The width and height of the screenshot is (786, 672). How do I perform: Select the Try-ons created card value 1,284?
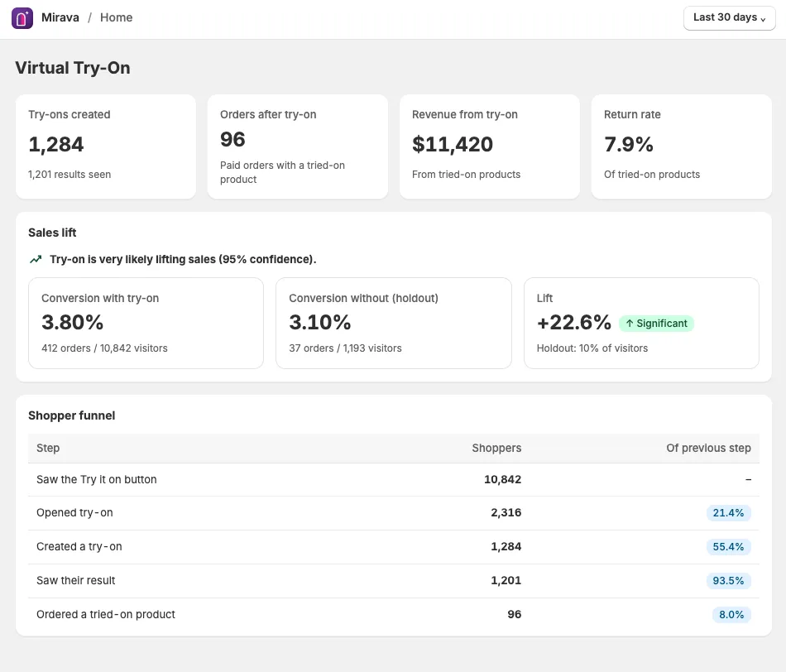(56, 145)
